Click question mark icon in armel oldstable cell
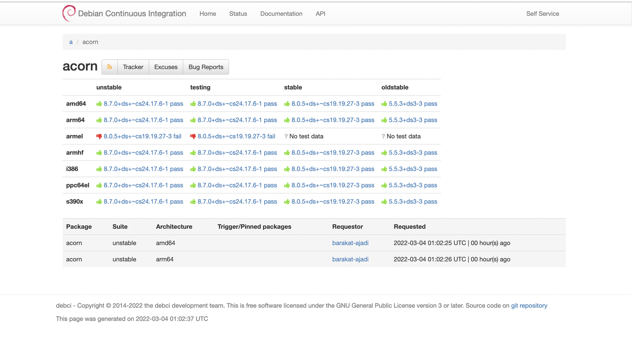The width and height of the screenshot is (632, 364). pyautogui.click(x=383, y=136)
